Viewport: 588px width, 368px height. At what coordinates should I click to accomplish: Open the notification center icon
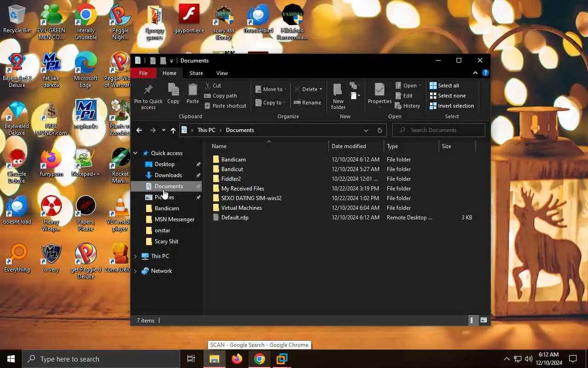[573, 359]
